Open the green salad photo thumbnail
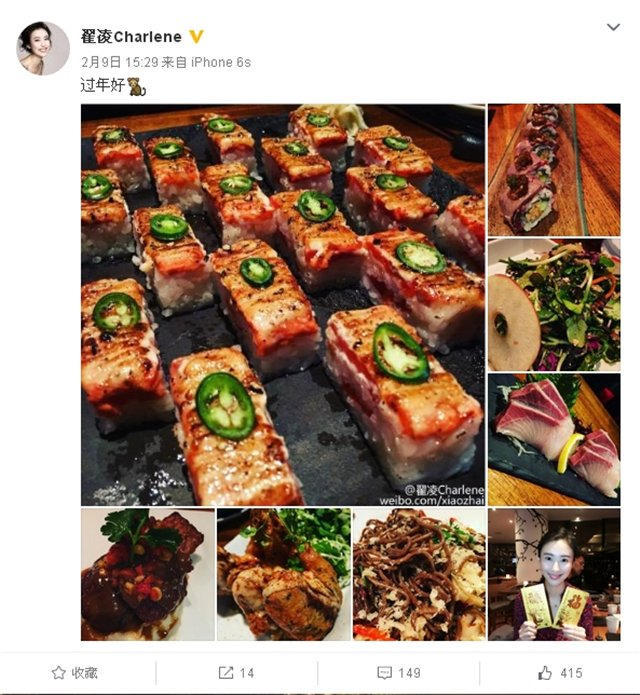 point(554,304)
